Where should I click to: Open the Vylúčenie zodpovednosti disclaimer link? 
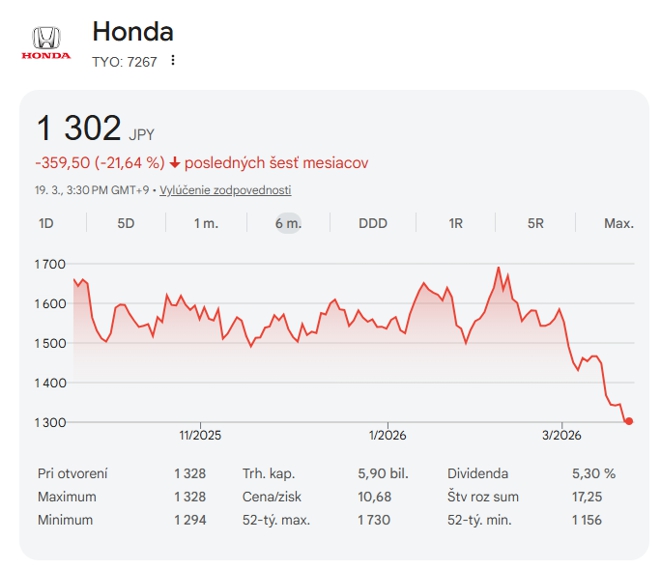[x=225, y=190]
